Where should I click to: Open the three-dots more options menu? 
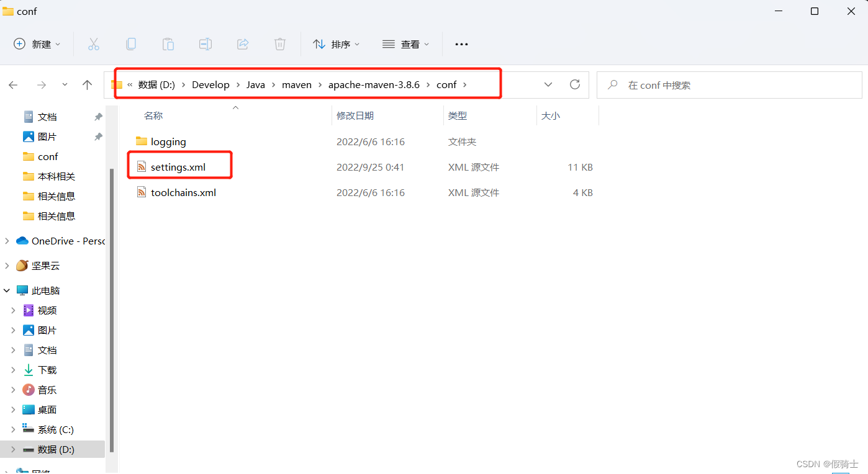pos(461,44)
